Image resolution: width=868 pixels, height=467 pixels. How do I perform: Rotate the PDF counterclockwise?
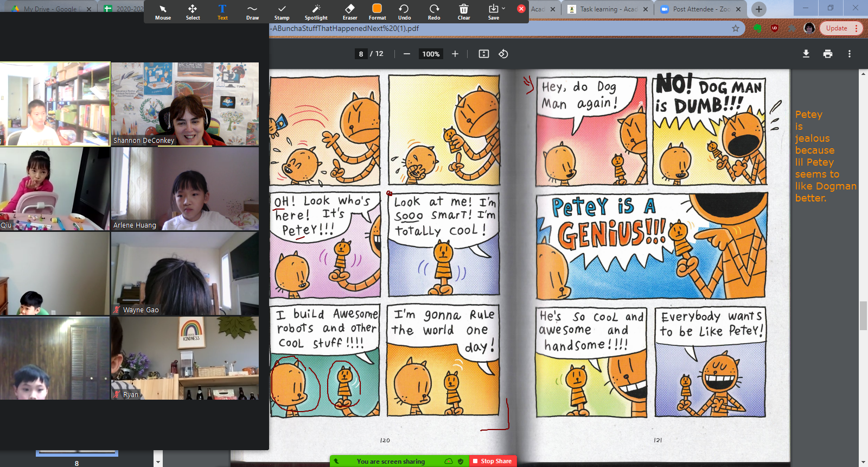503,54
